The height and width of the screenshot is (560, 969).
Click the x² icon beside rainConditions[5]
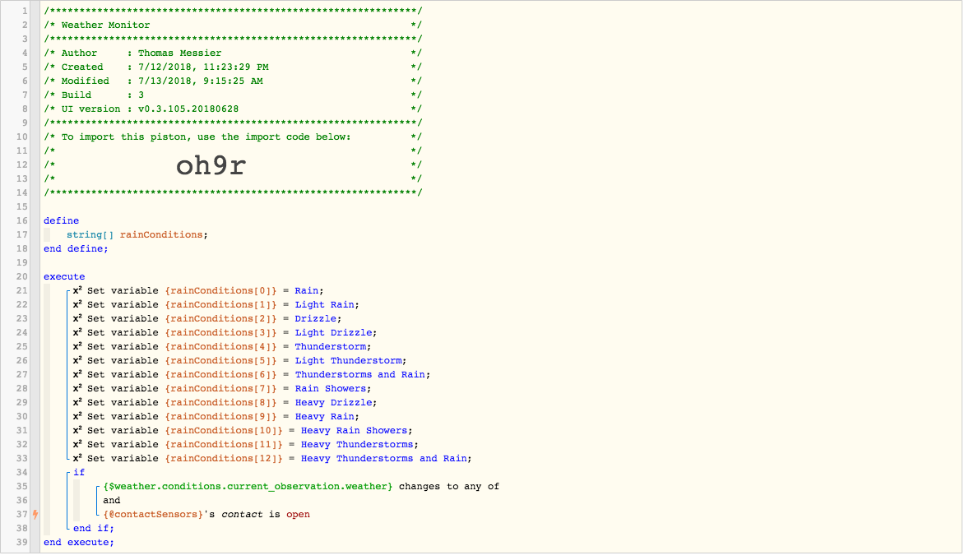coord(77,360)
